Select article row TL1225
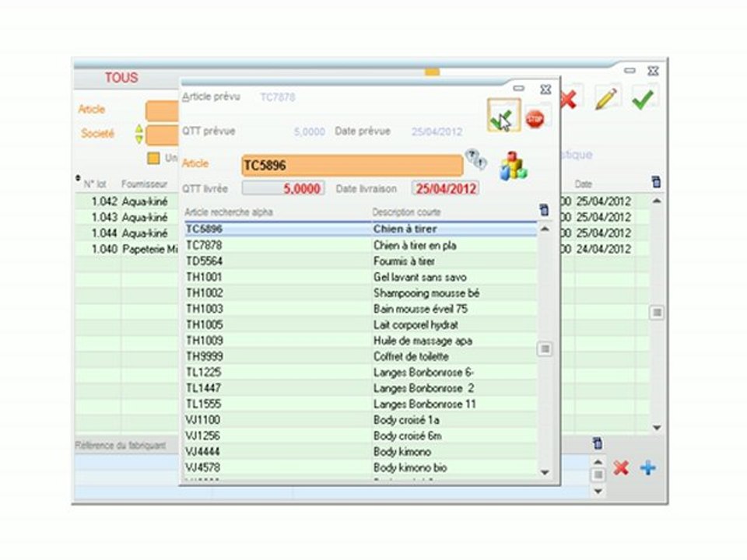 pos(360,373)
